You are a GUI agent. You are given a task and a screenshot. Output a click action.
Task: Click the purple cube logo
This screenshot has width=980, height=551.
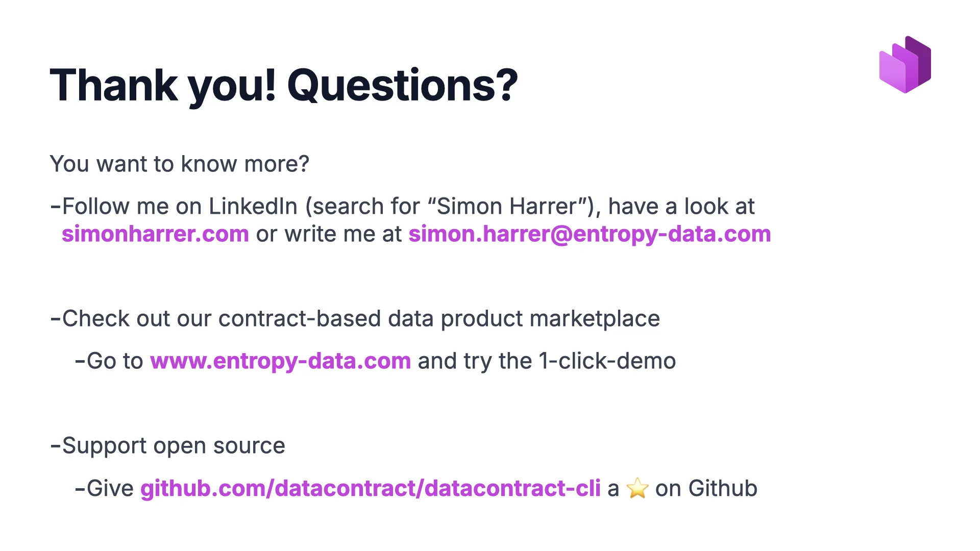click(x=905, y=65)
